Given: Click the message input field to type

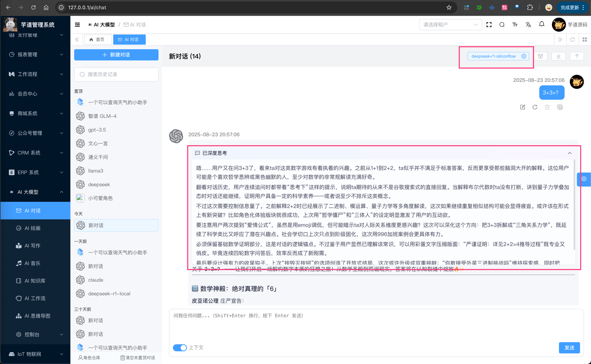Looking at the screenshot, I should [x=372, y=325].
